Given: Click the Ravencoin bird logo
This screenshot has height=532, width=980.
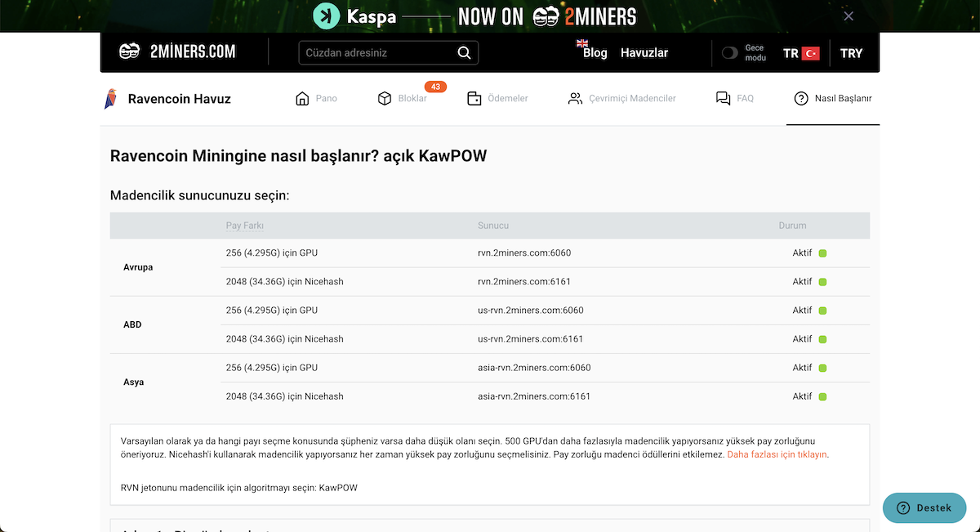Looking at the screenshot, I should [x=110, y=97].
